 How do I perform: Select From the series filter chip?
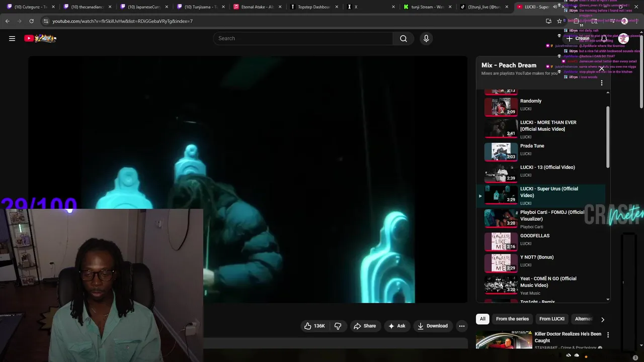tap(512, 319)
